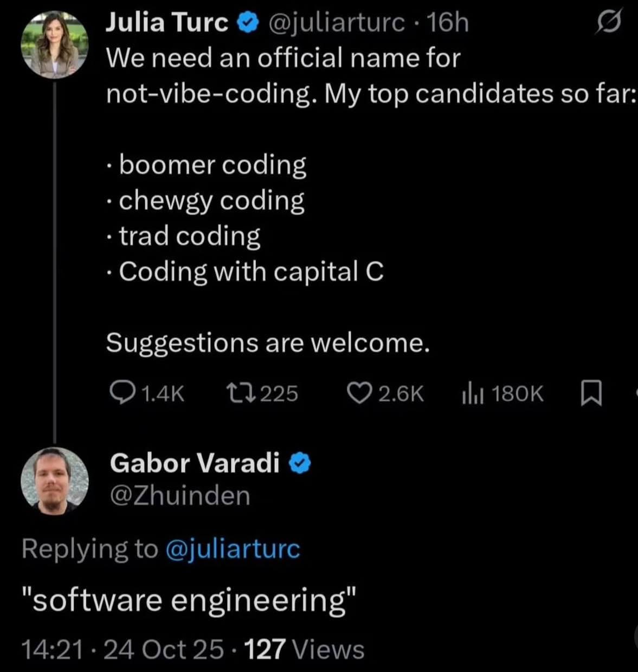Click Gabor Varadi's display name
Screen dimensions: 638x672
pyautogui.click(x=195, y=463)
